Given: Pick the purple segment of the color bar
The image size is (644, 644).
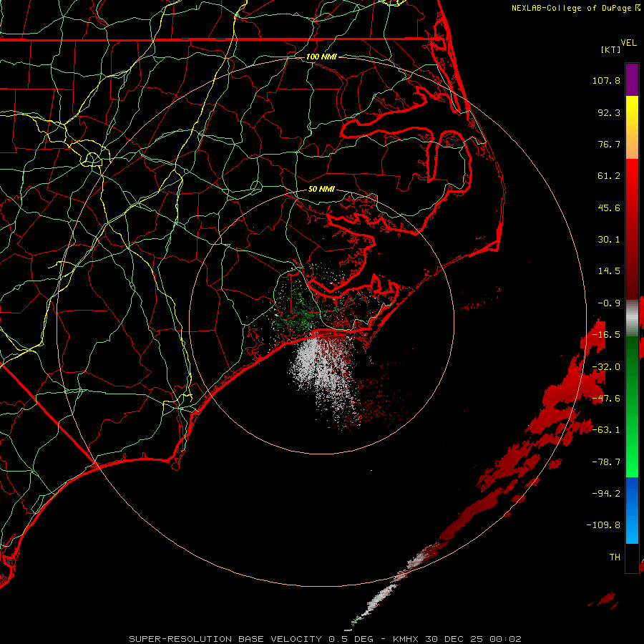Looking at the screenshot, I should [632, 80].
